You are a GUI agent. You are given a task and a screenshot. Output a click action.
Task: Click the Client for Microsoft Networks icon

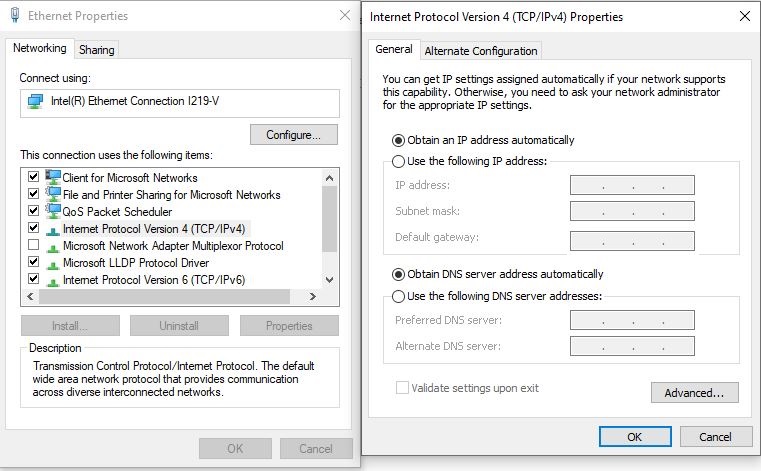(x=53, y=177)
